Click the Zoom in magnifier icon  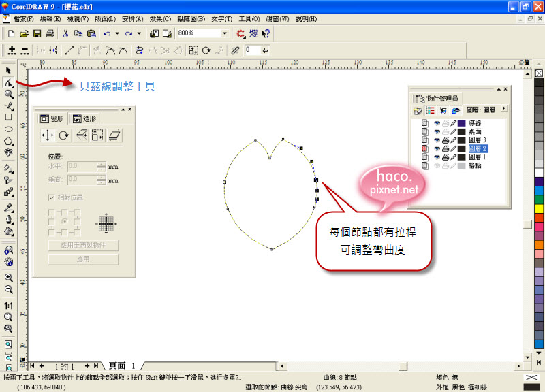(x=8, y=278)
